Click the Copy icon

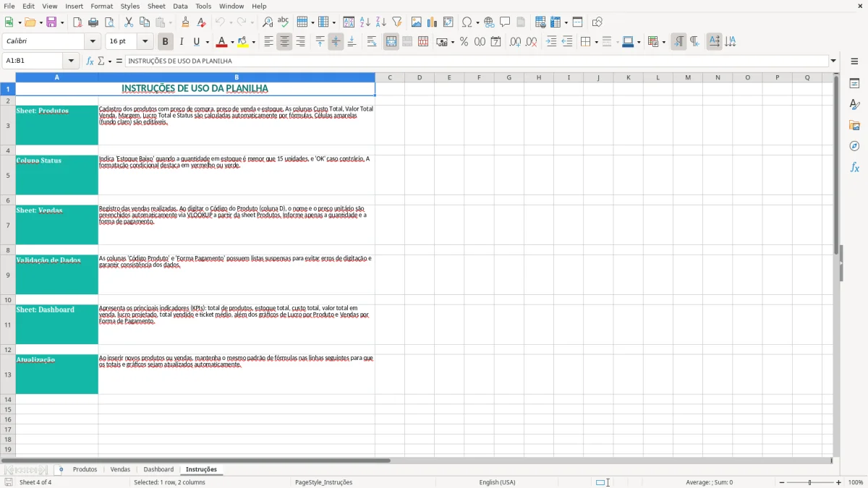tap(145, 22)
